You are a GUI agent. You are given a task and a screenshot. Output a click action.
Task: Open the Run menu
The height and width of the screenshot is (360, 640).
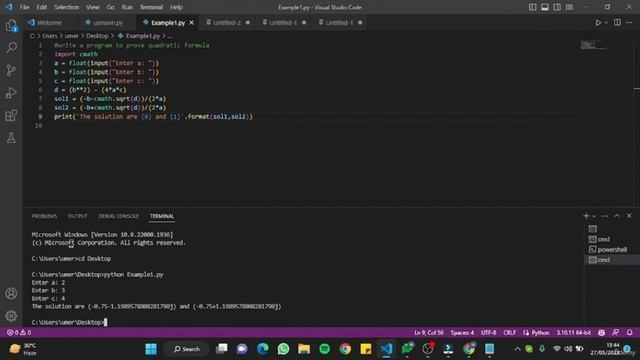127,7
